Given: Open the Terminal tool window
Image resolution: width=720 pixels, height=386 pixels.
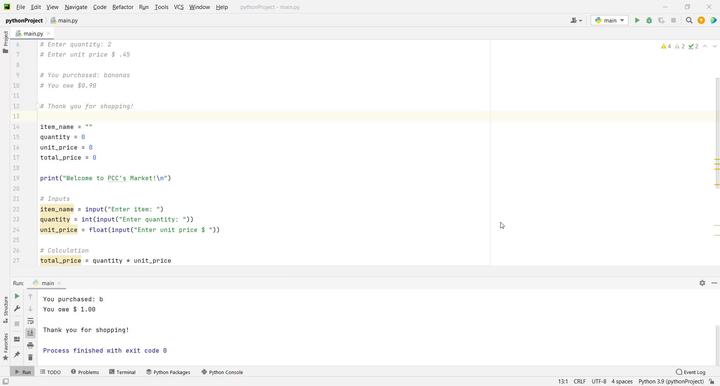Looking at the screenshot, I should click(122, 372).
